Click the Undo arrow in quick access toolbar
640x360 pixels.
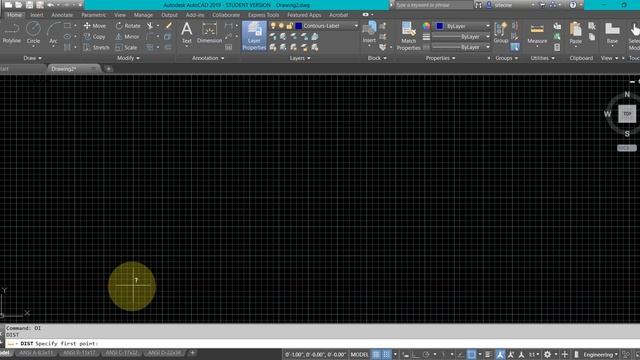[x=51, y=5]
